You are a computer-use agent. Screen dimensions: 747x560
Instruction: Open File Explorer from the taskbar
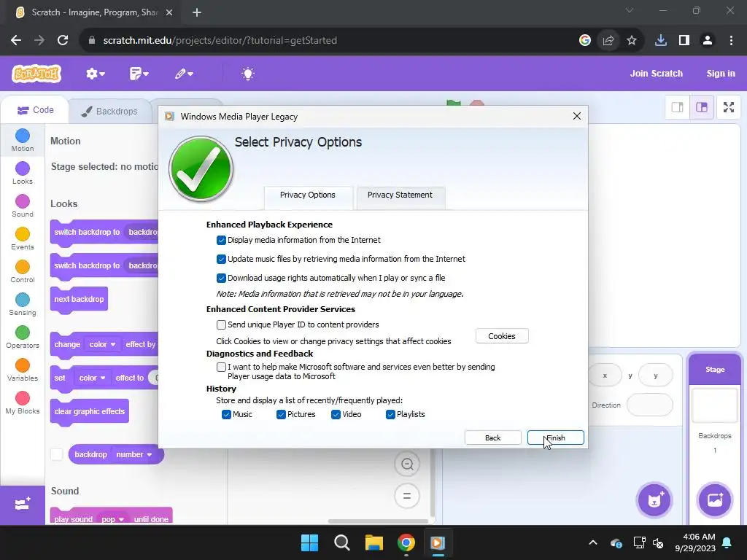tap(374, 542)
